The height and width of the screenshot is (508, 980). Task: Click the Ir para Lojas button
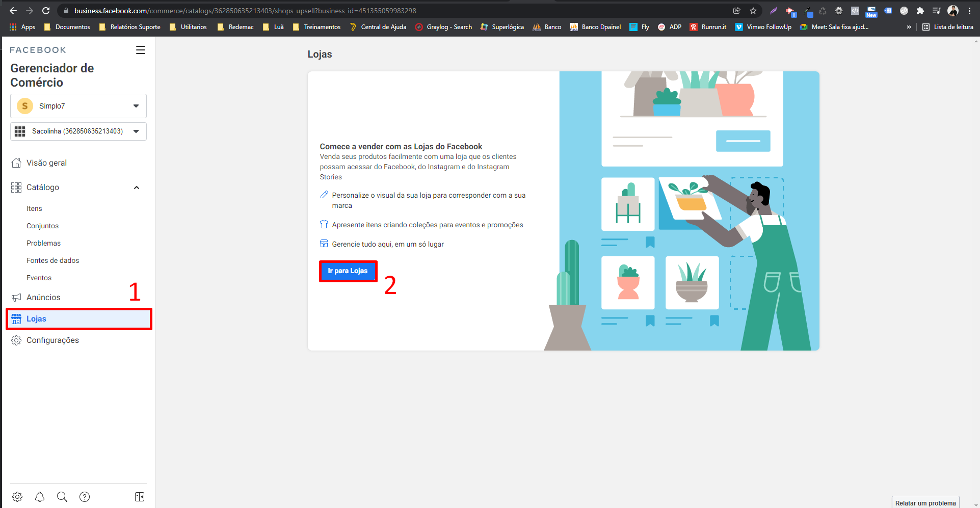click(348, 271)
